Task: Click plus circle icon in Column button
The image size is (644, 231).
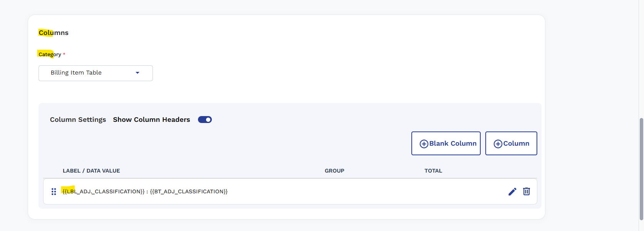Action: tap(498, 144)
